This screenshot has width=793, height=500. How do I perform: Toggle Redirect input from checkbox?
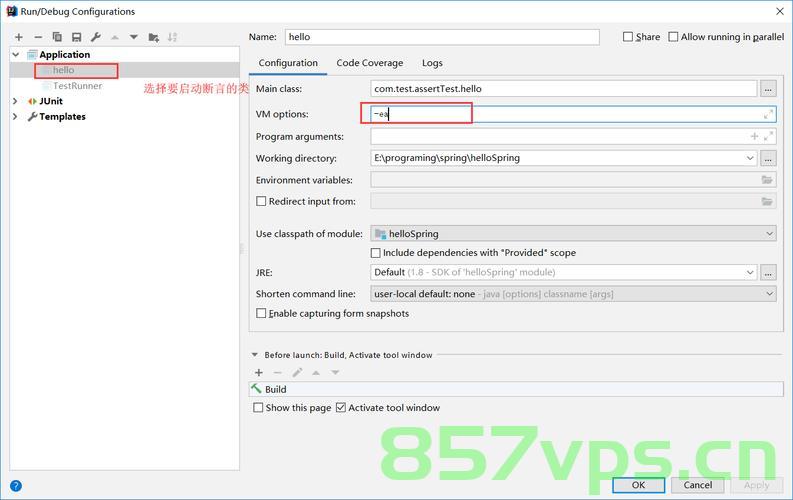261,201
